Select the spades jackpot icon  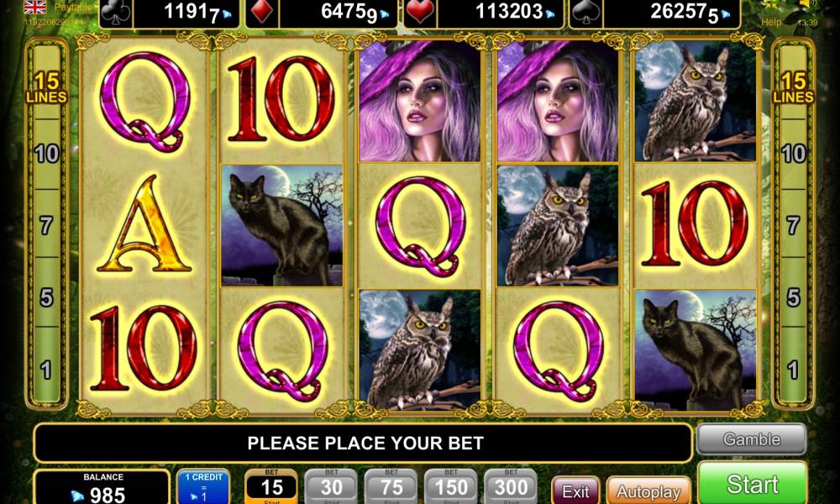point(585,13)
